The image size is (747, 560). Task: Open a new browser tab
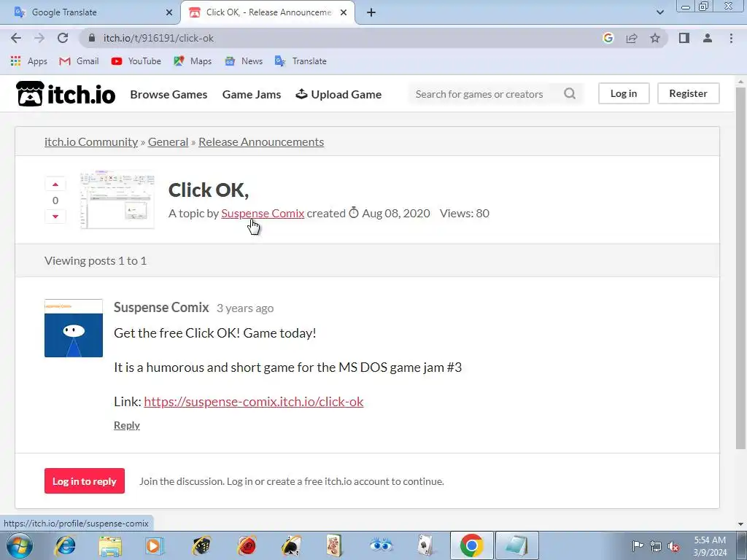[371, 12]
